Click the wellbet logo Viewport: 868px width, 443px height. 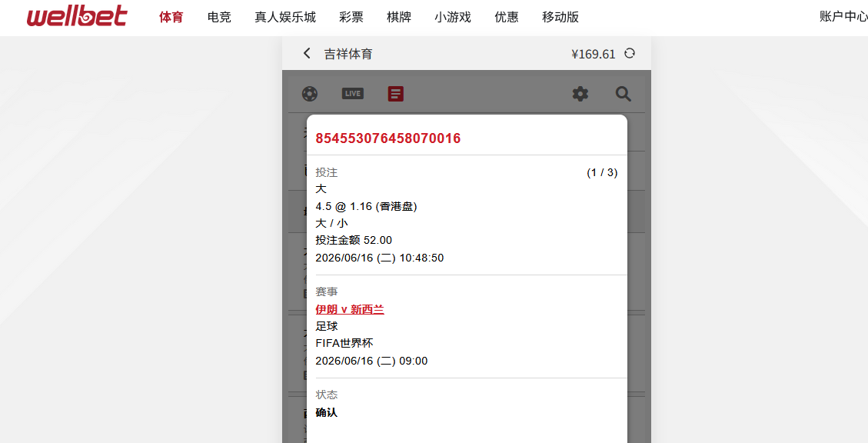(x=77, y=17)
